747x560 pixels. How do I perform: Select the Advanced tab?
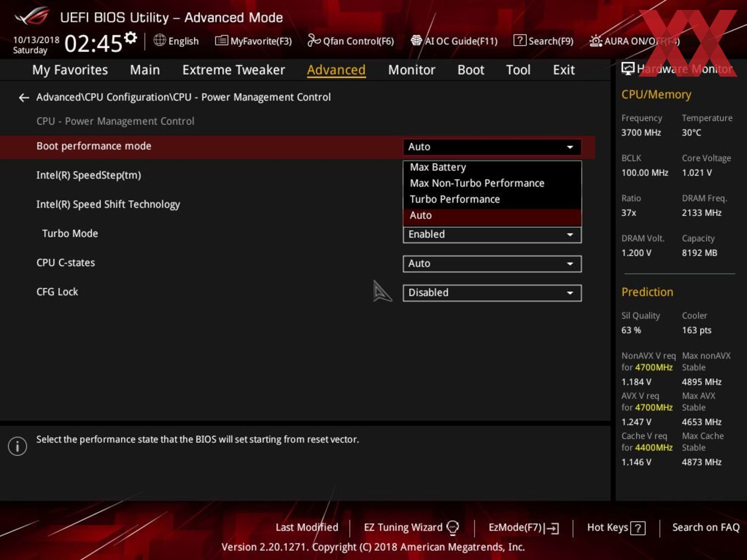point(336,70)
